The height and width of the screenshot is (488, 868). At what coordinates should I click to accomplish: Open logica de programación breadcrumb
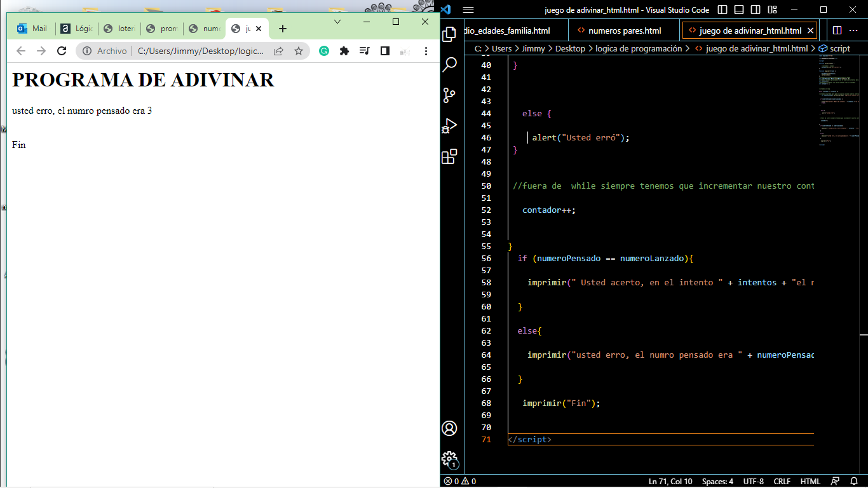pos(639,48)
